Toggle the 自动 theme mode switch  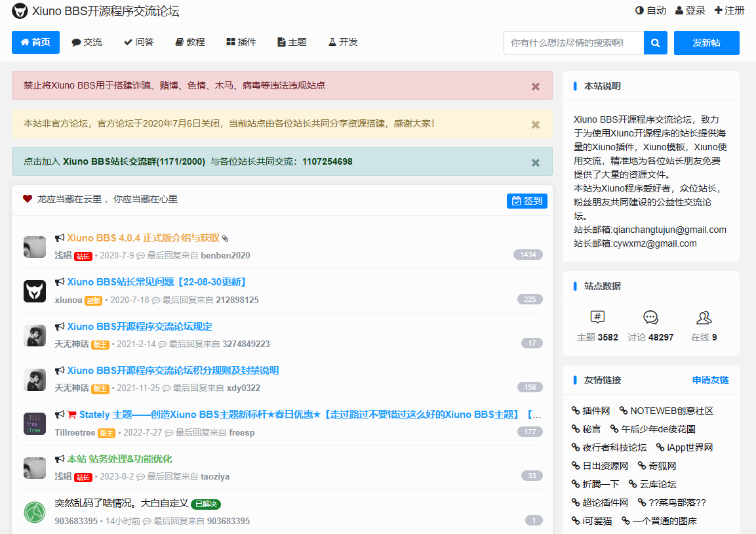[651, 10]
